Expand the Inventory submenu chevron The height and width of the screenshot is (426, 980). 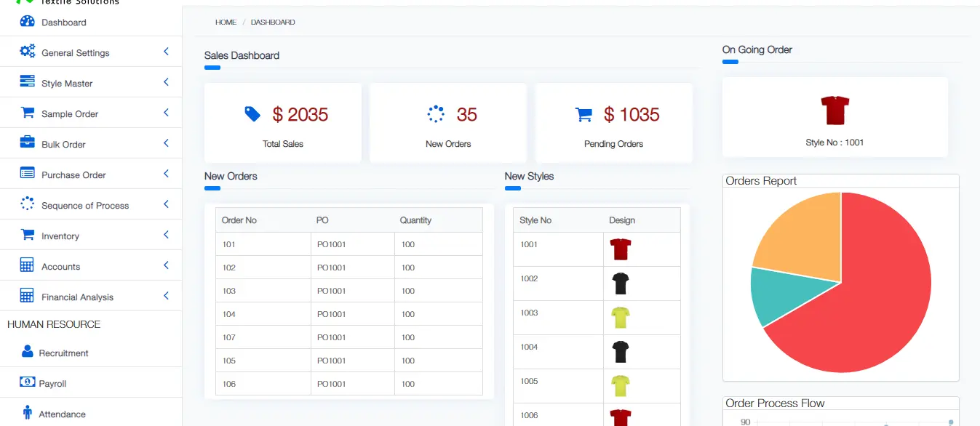click(166, 235)
